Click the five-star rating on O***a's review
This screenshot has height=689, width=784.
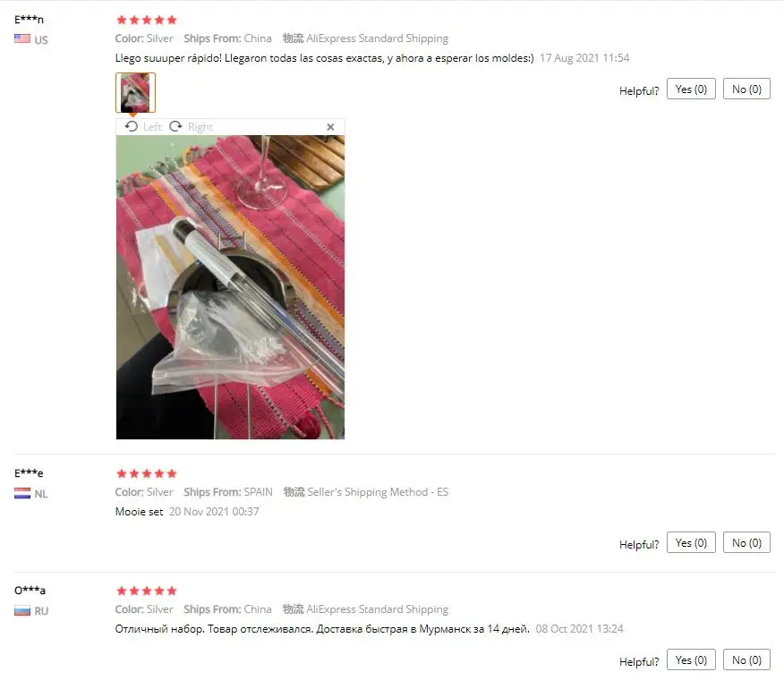pyautogui.click(x=147, y=591)
